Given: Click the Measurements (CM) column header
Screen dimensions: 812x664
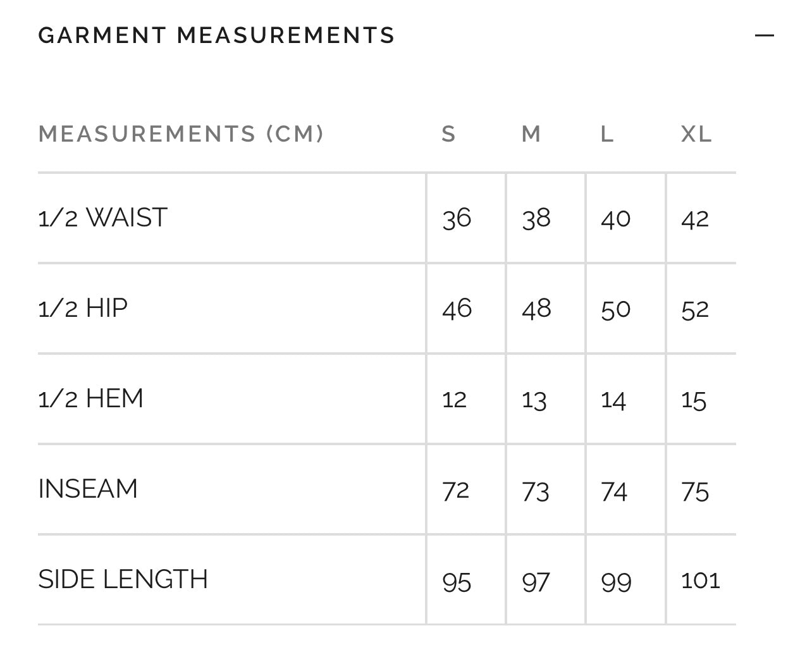Looking at the screenshot, I should click(x=181, y=134).
